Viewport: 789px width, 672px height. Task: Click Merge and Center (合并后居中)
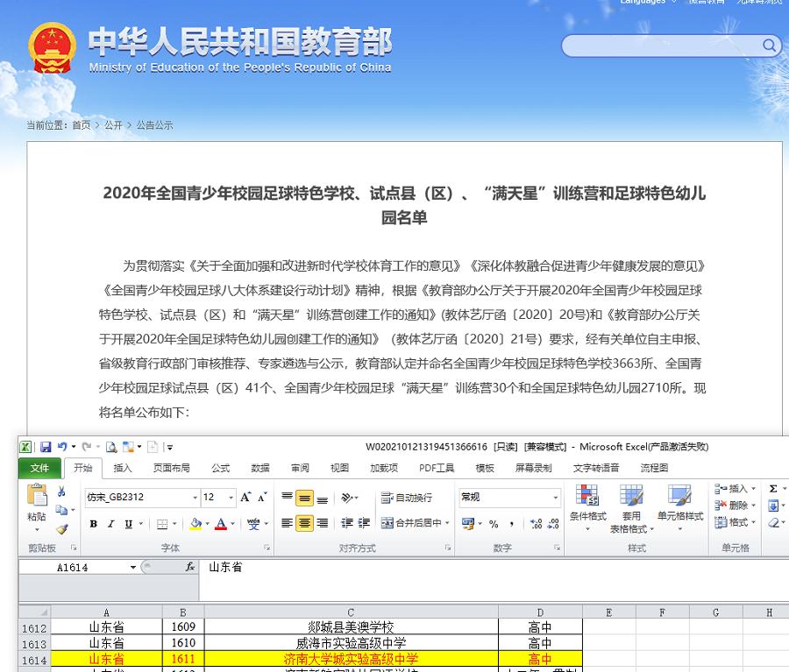click(x=411, y=523)
